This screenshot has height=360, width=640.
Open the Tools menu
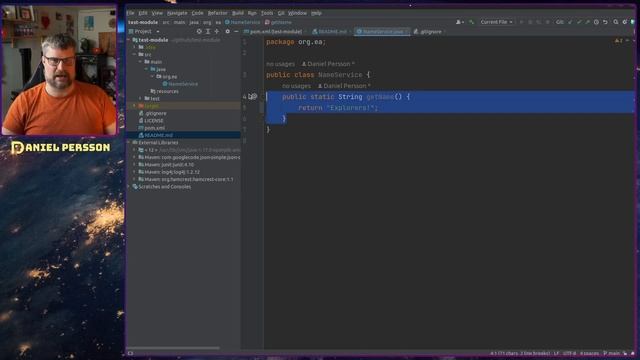coord(267,13)
